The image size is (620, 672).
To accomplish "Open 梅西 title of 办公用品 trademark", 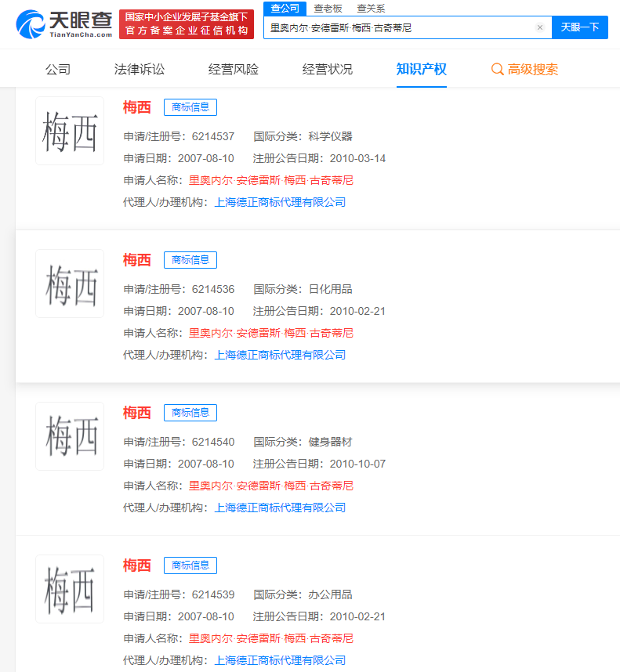I will [137, 565].
